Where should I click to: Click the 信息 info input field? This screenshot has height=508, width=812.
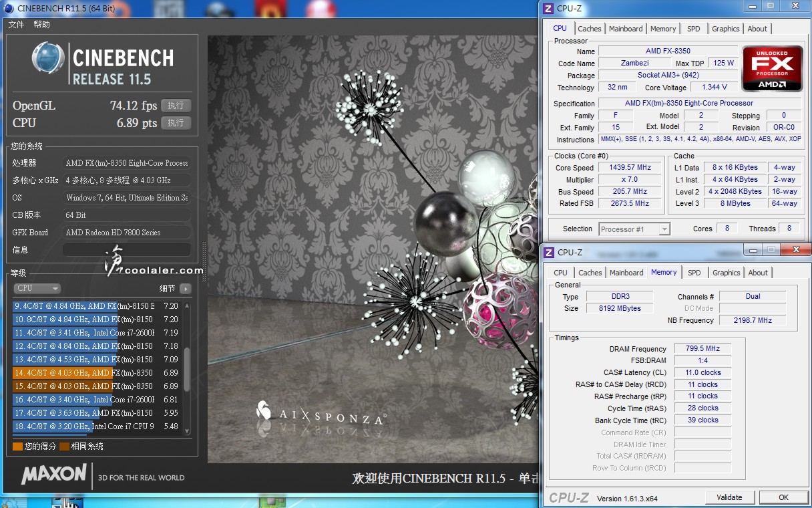[x=127, y=250]
